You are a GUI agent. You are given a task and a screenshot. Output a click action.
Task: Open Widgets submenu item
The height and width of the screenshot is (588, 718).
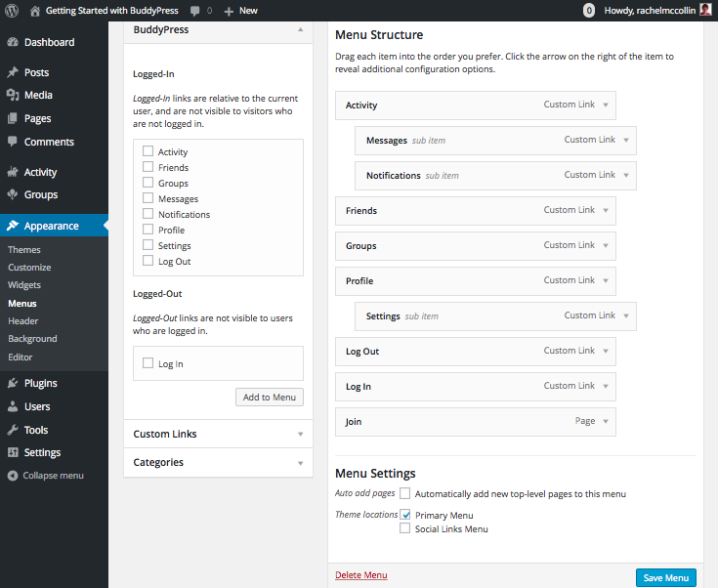tap(24, 285)
